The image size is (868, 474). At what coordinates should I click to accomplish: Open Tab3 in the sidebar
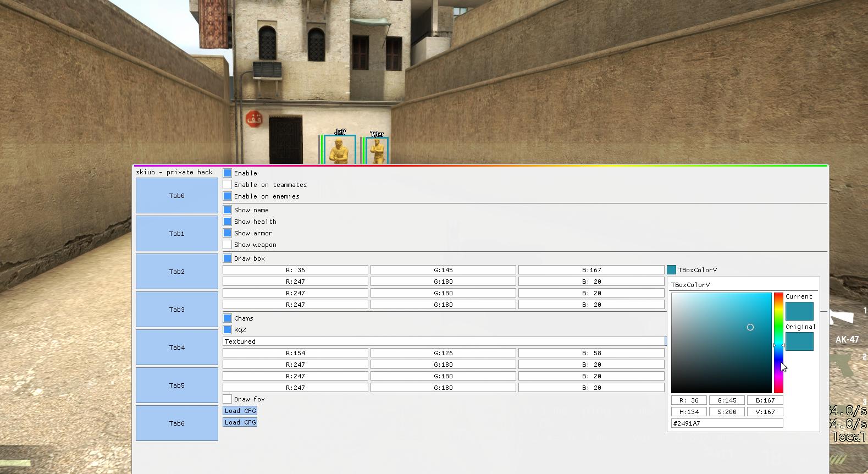click(177, 310)
